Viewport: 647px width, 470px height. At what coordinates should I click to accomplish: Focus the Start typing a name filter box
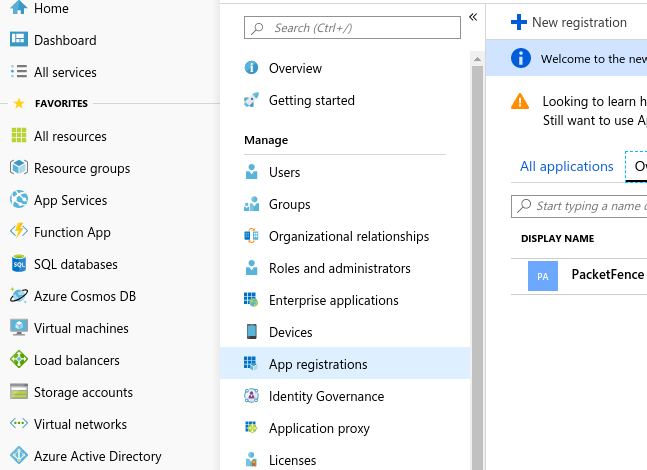585,206
